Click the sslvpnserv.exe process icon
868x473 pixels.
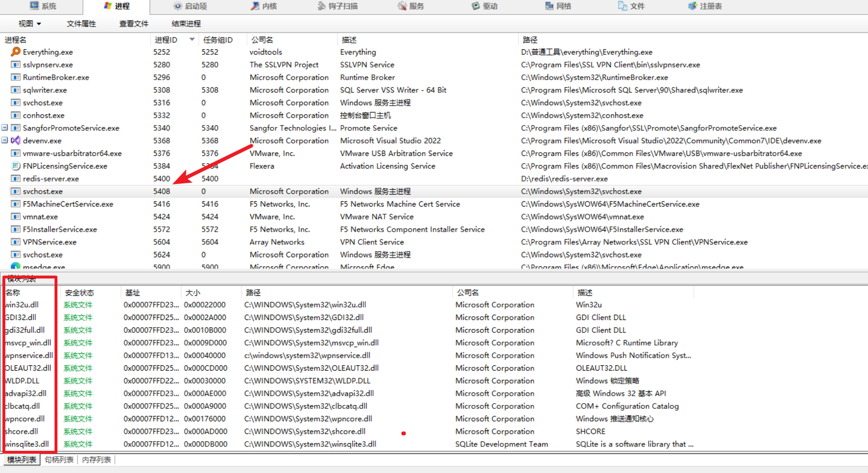tap(15, 65)
